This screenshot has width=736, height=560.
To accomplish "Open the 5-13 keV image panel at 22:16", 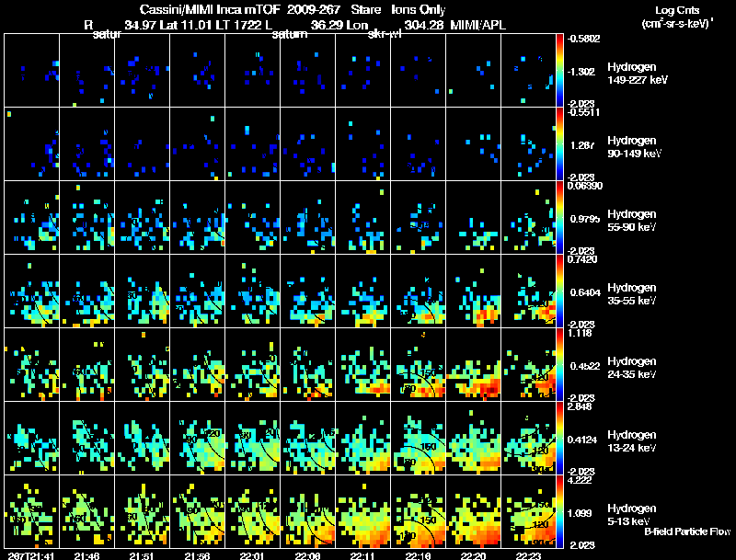I will click(x=419, y=511).
